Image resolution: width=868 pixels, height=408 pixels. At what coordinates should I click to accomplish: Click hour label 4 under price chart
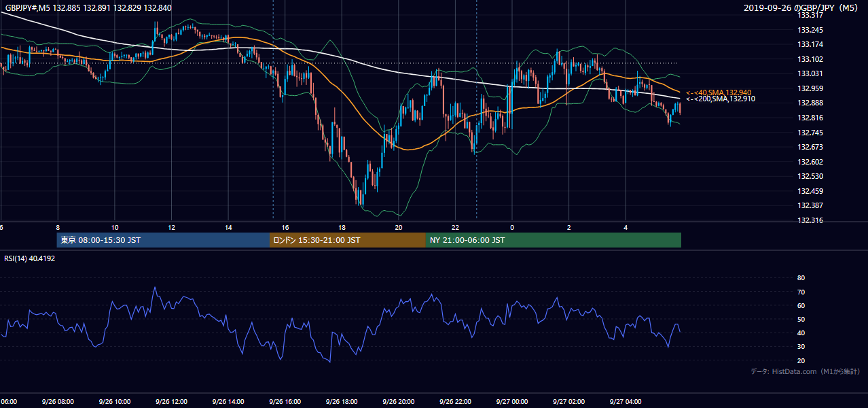tap(626, 228)
